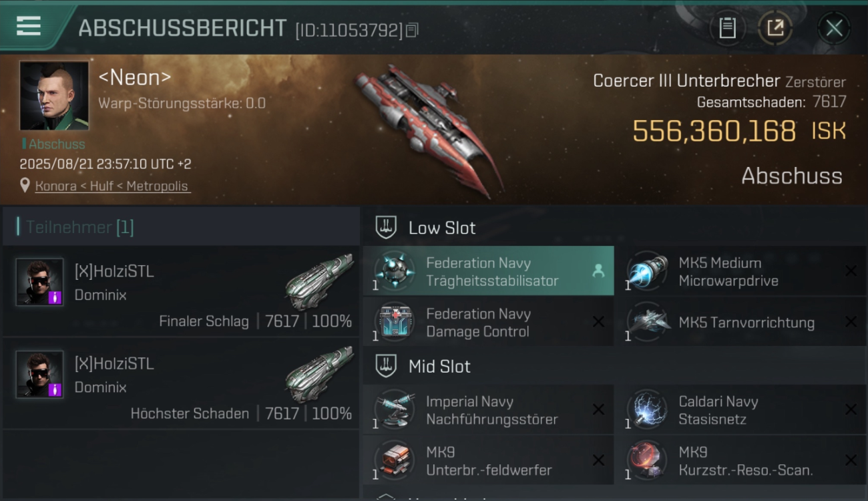Select the Imperial Navy Nachführungsstörer icon

click(x=394, y=410)
